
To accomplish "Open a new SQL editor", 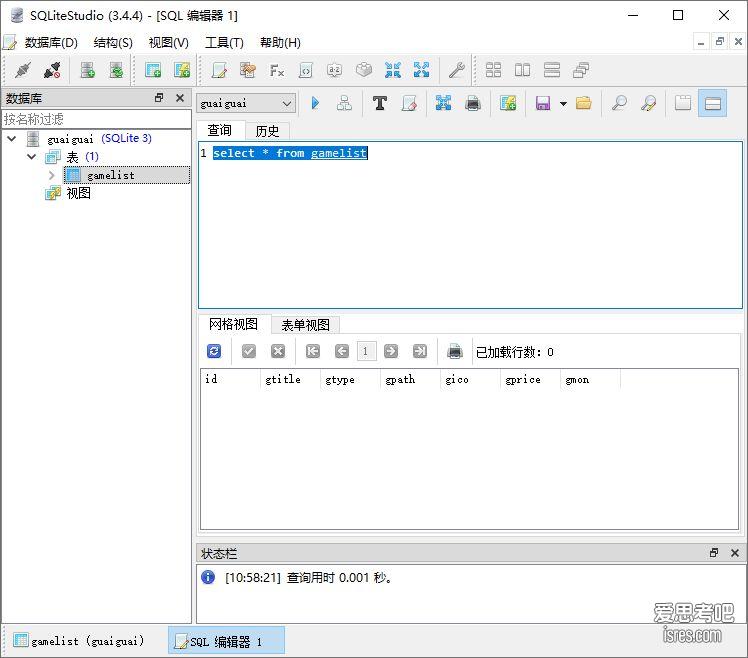I will point(219,70).
